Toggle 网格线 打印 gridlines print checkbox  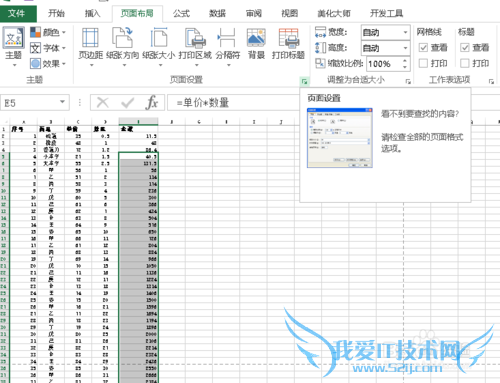point(423,63)
